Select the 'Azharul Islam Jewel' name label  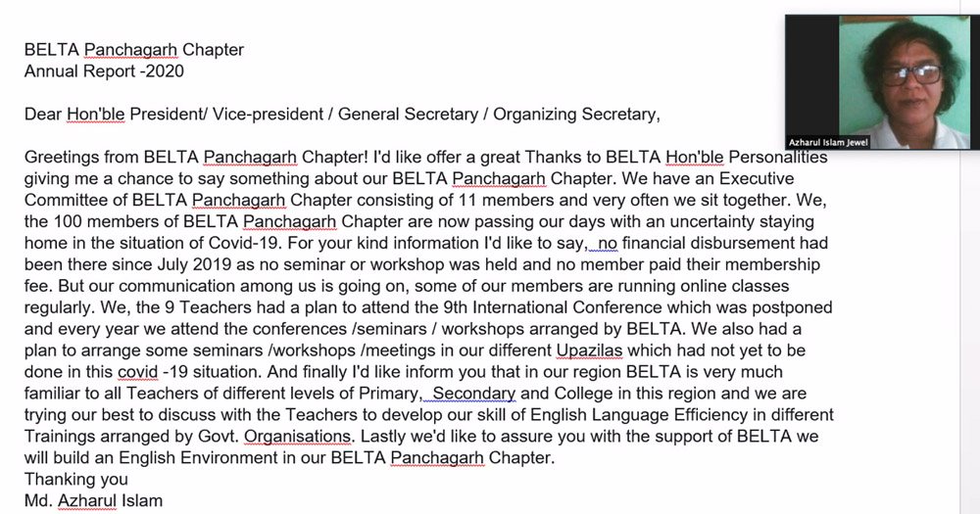pyautogui.click(x=828, y=142)
